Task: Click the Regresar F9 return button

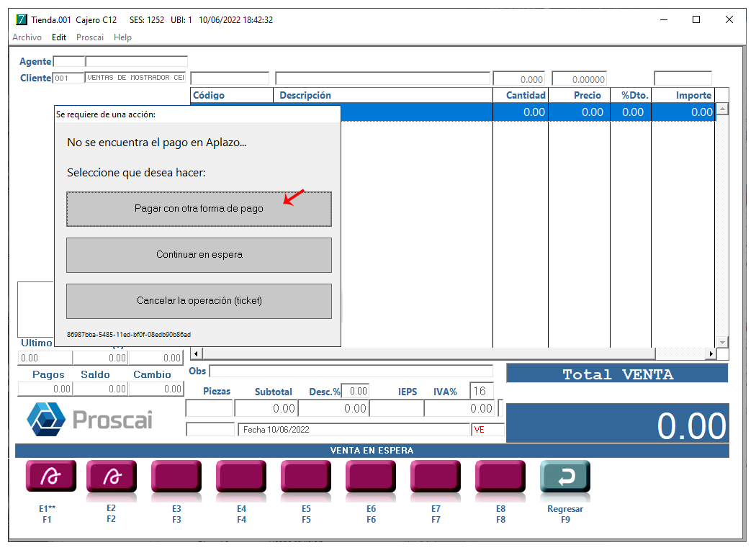Action: 565,477
